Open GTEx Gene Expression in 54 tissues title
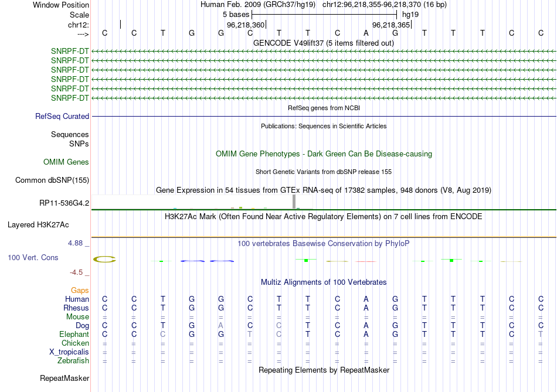 [324, 190]
